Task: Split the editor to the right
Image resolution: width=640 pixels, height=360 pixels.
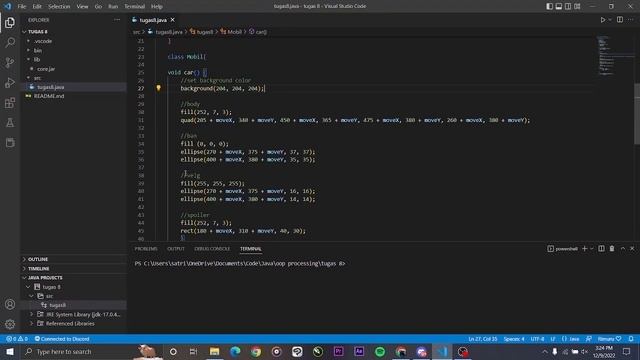Action: point(620,20)
